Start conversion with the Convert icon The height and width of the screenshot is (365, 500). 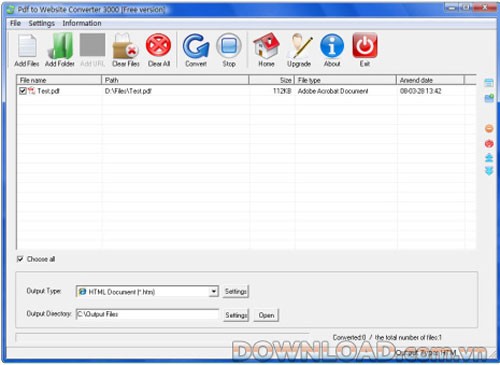click(196, 46)
